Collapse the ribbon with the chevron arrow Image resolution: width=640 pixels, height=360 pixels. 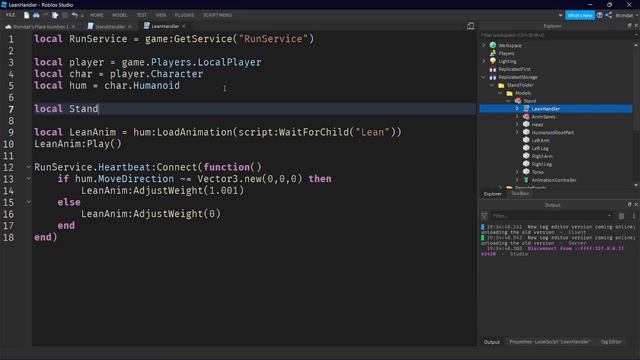pyautogui.click(x=560, y=15)
